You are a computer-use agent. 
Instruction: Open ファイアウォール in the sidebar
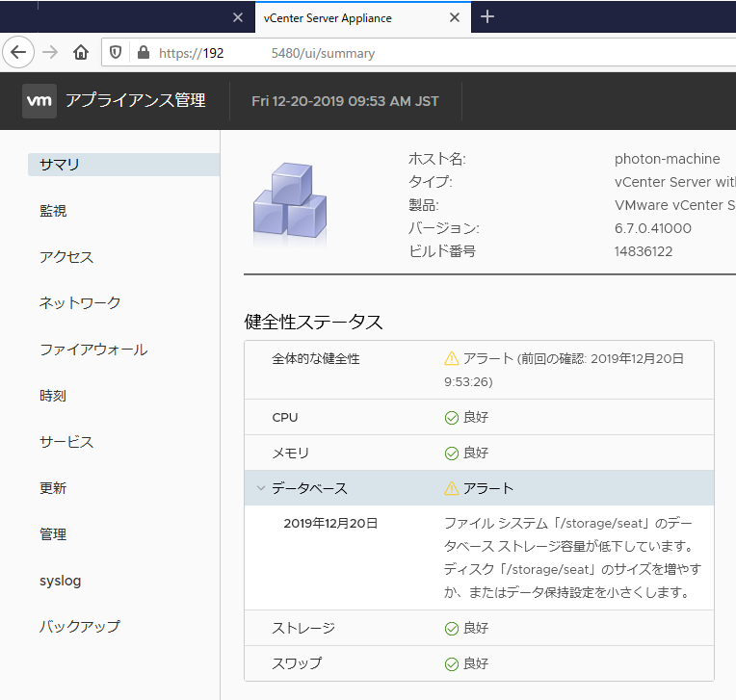coord(93,350)
